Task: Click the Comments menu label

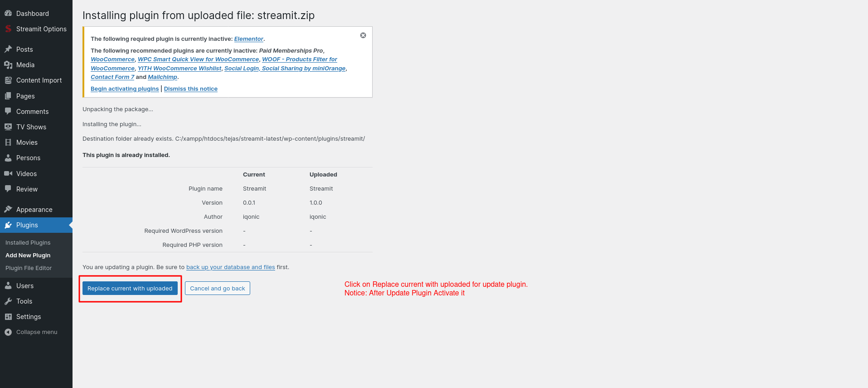Action: pyautogui.click(x=32, y=112)
